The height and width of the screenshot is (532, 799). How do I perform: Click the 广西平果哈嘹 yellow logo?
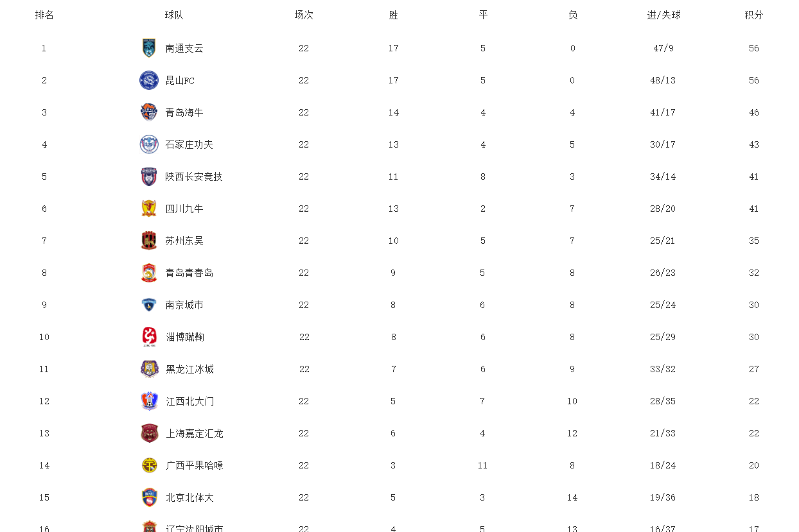(x=150, y=465)
